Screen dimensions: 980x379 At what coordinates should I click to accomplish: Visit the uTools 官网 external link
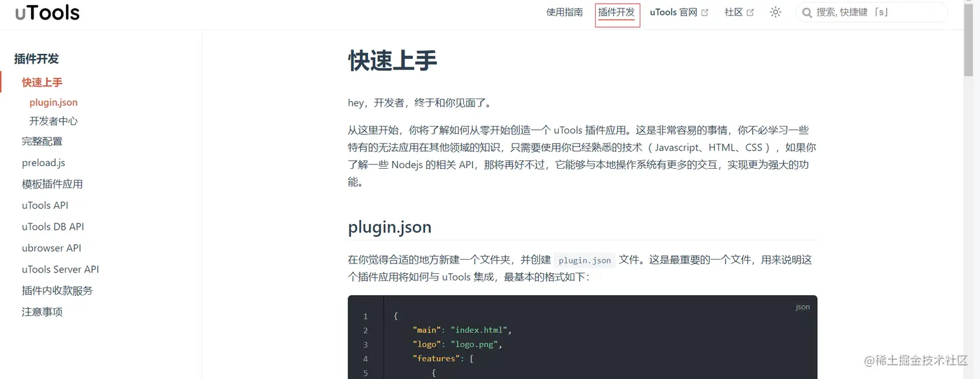click(x=673, y=12)
